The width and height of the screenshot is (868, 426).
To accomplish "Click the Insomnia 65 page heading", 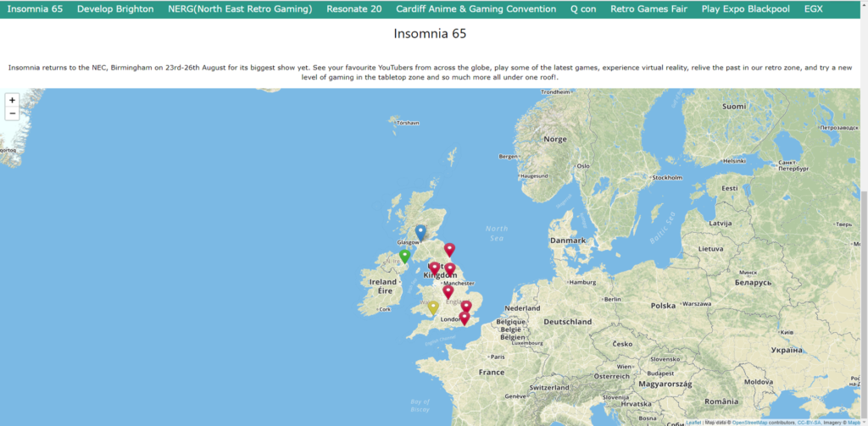I will coord(430,34).
